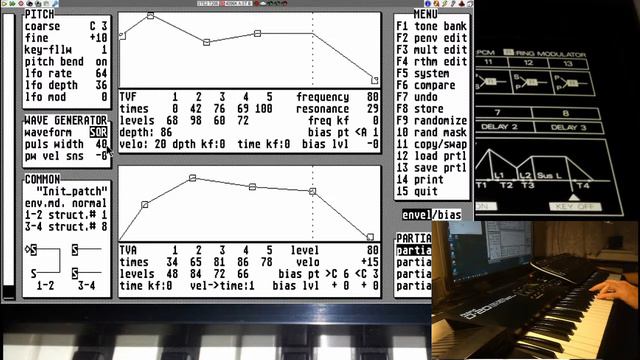Open F5 system menu entry
The image size is (640, 360).
click(x=423, y=73)
